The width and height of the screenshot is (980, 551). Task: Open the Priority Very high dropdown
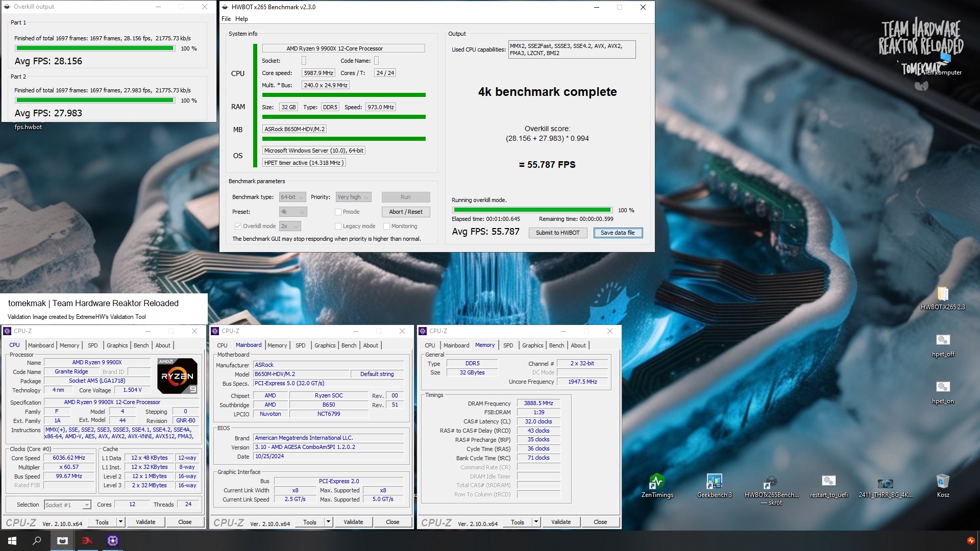pyautogui.click(x=353, y=197)
